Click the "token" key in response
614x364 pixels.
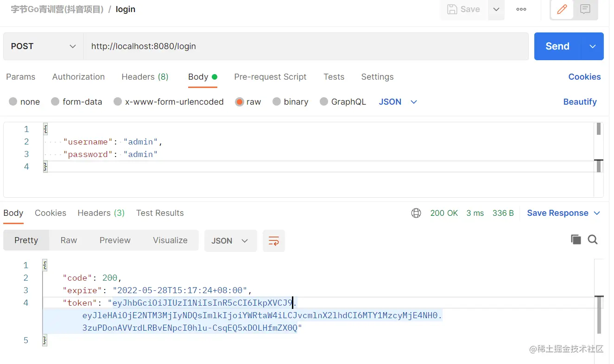click(81, 303)
